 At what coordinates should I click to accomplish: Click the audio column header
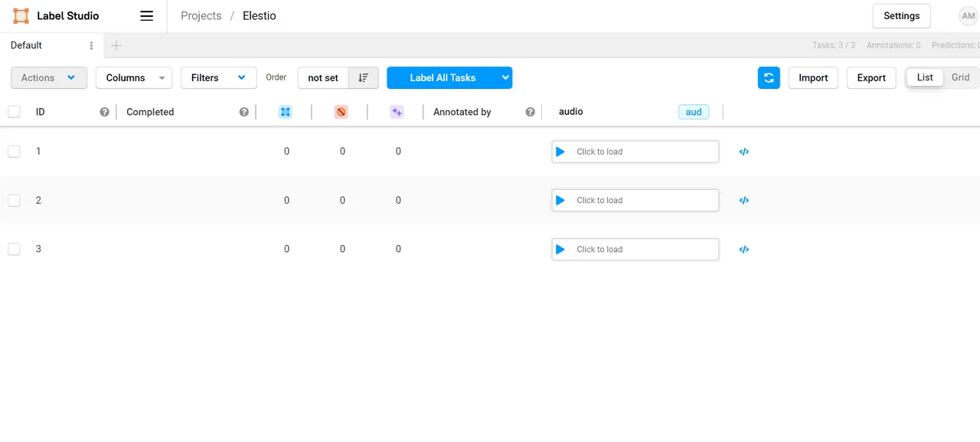[571, 112]
